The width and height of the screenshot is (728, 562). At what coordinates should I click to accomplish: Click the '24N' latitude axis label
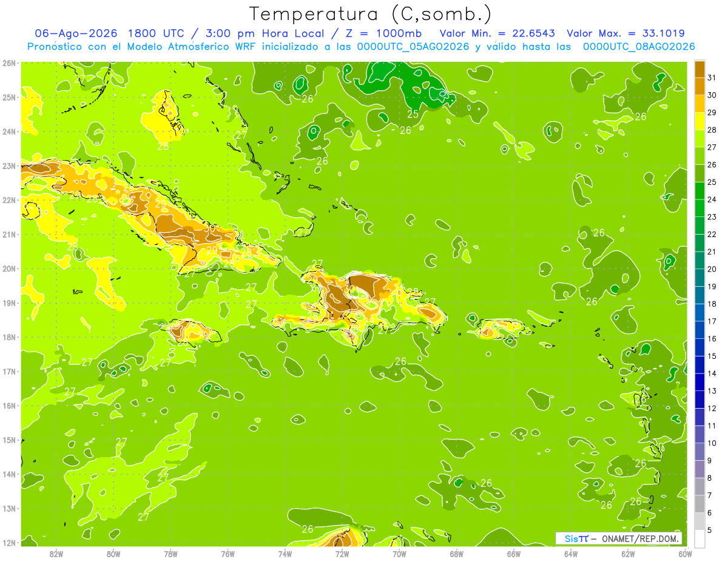pyautogui.click(x=9, y=132)
